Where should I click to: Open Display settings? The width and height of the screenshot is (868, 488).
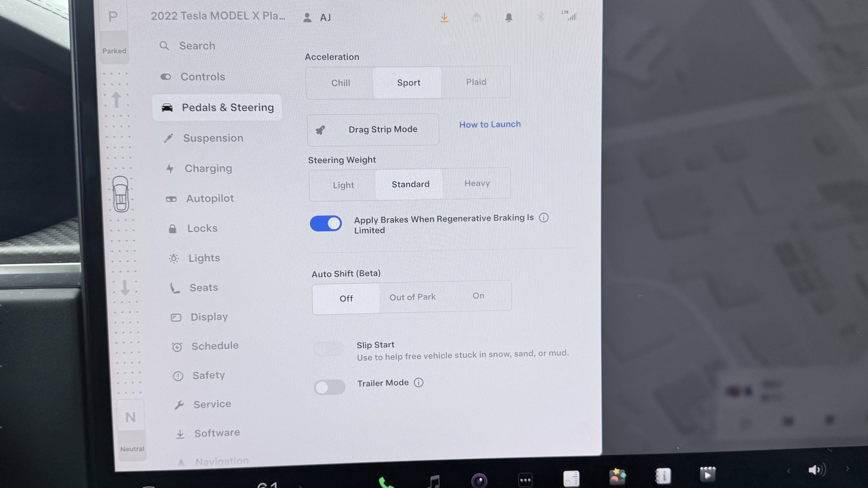click(x=200, y=317)
